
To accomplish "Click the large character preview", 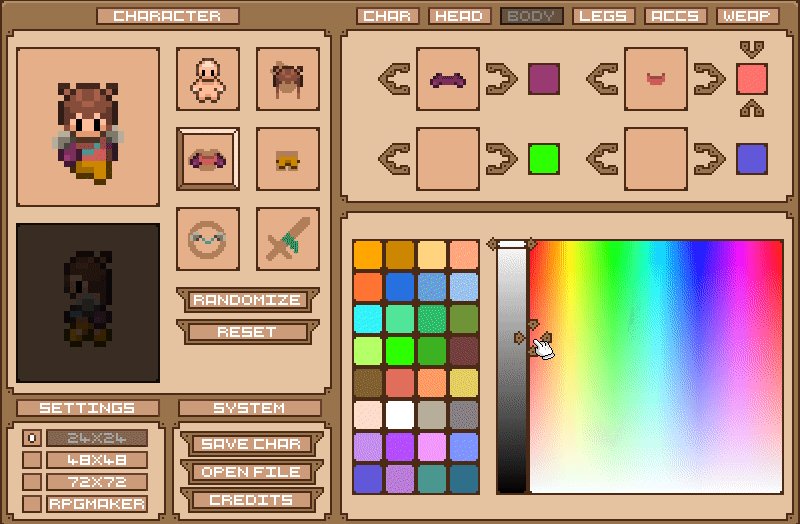I will pos(88,127).
